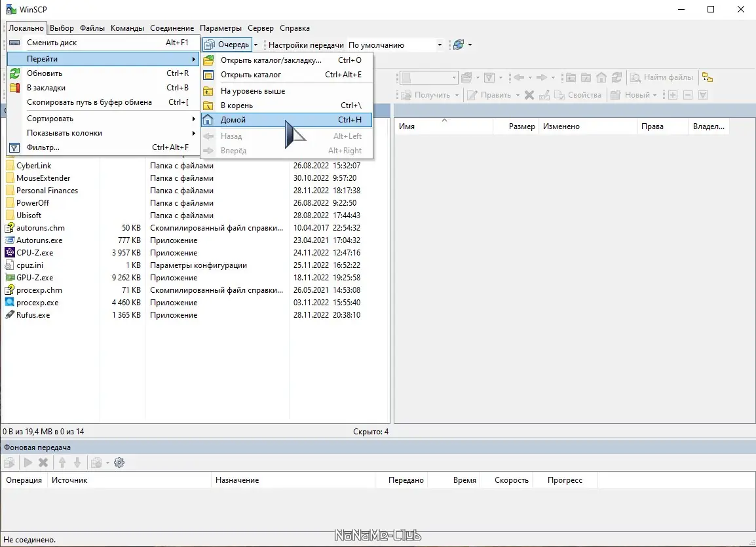Click the Найти файлы button
The height and width of the screenshot is (547, 756).
(x=662, y=77)
